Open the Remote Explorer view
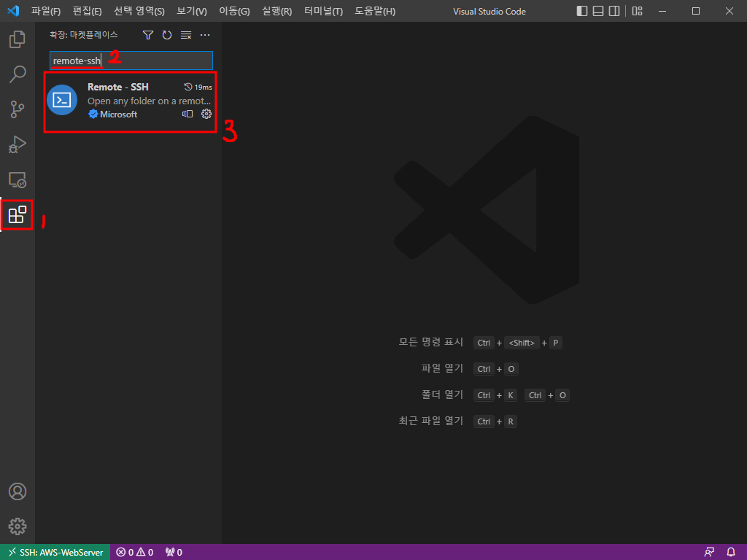The image size is (747, 560). (x=18, y=179)
